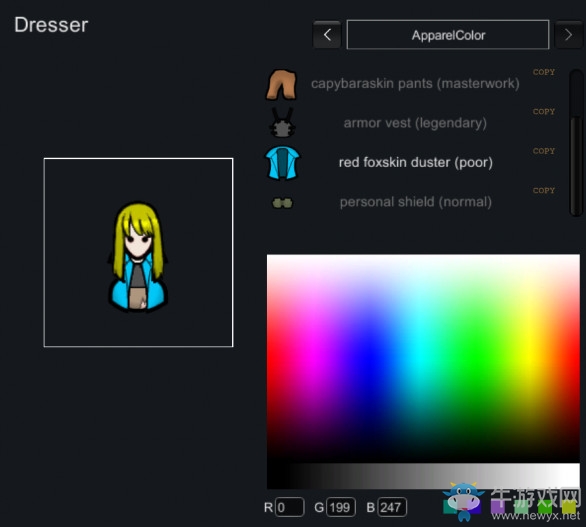
Task: Select armor vest (legendary) from list
Action: tap(415, 123)
